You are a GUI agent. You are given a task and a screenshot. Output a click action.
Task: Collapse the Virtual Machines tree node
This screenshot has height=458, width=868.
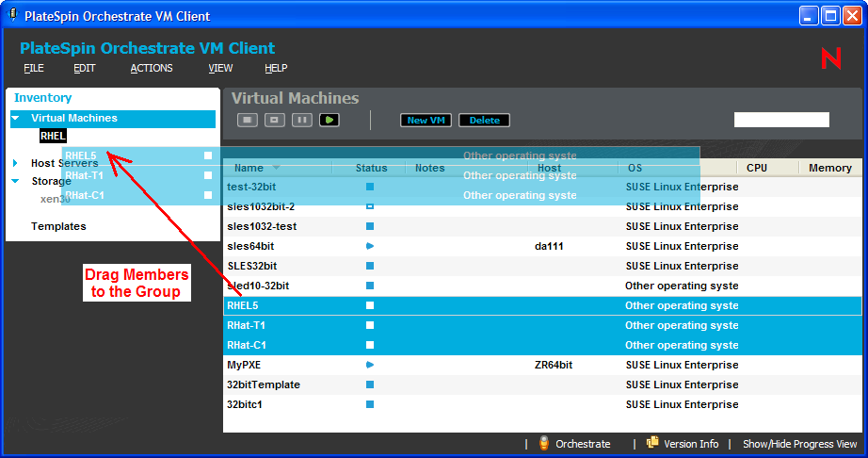click(15, 118)
